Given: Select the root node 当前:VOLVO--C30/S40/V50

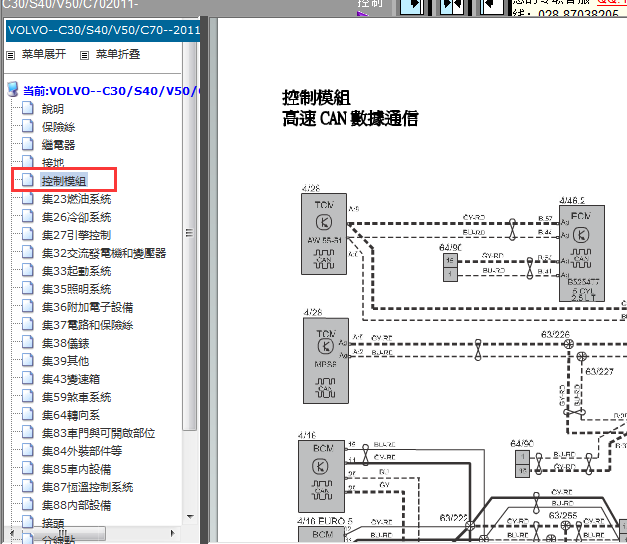Looking at the screenshot, I should point(111,91).
